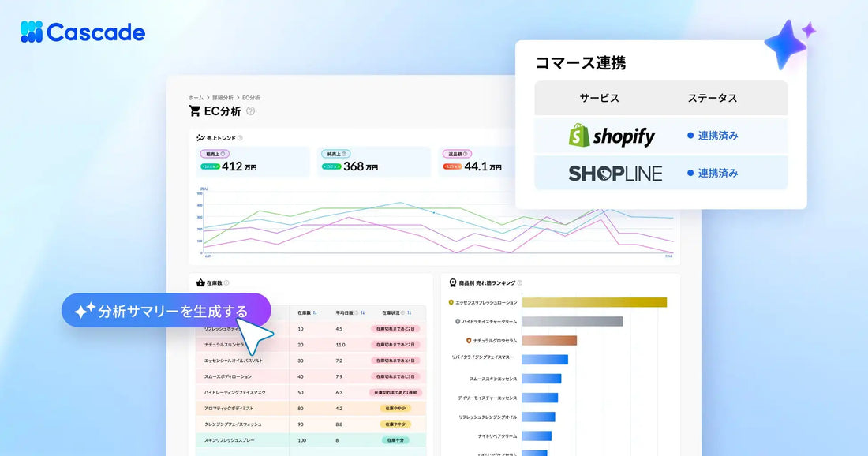The width and height of the screenshot is (868, 456).
Task: Click the ステータス column header
Action: coord(712,98)
